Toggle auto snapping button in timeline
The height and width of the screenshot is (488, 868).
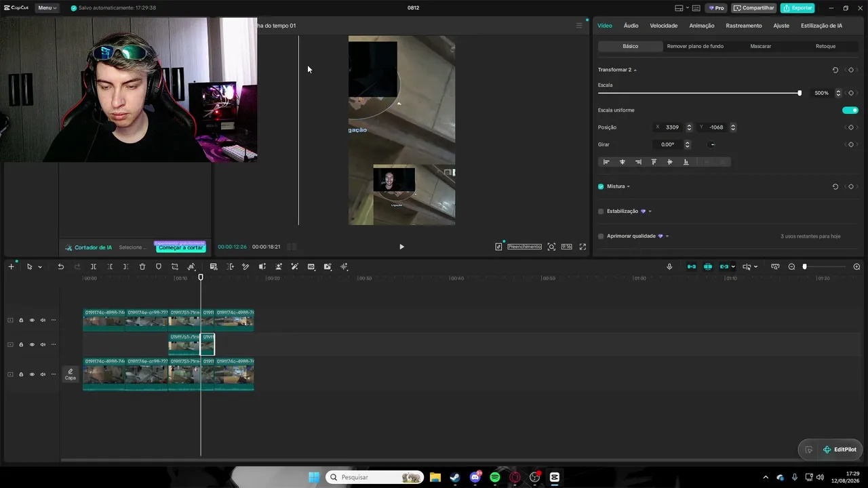[708, 266]
